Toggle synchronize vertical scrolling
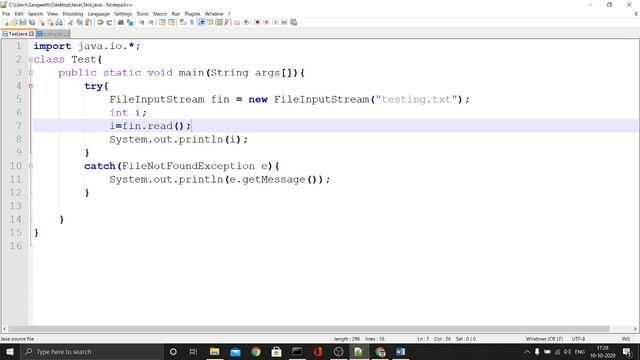 pos(162,22)
